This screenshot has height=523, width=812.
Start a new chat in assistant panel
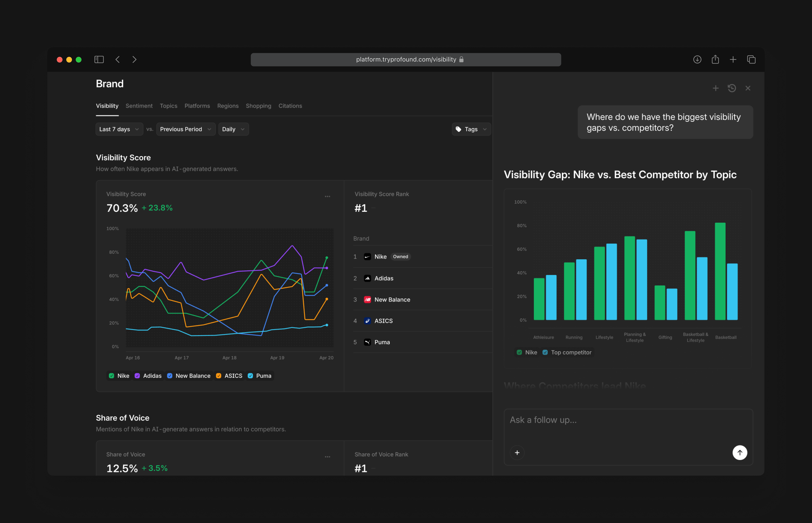coord(716,88)
